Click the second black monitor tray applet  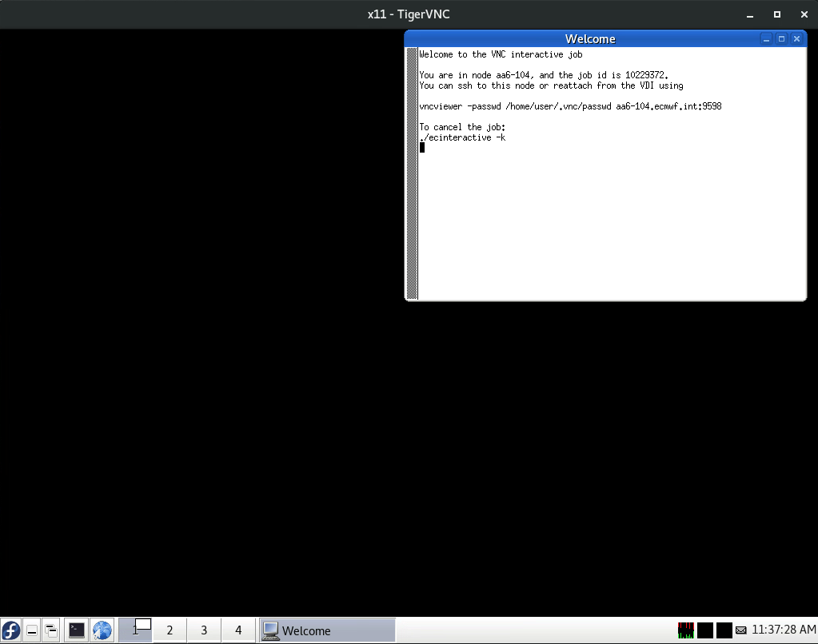pyautogui.click(x=724, y=630)
